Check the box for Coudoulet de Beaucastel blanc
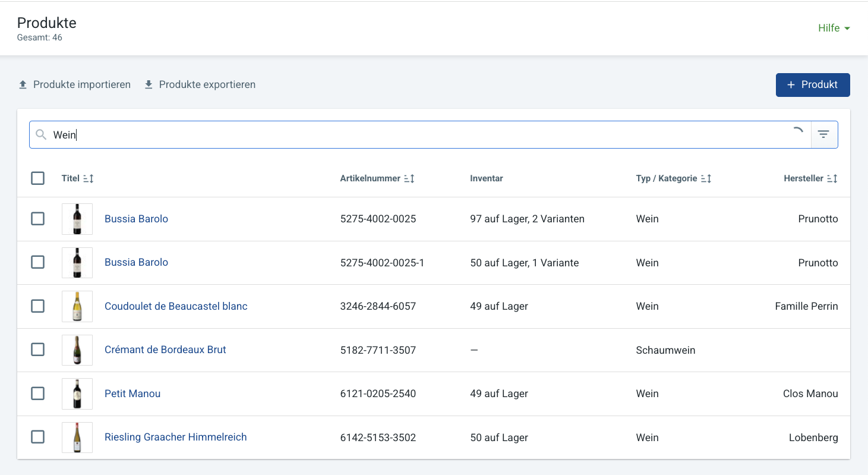 pyautogui.click(x=37, y=306)
